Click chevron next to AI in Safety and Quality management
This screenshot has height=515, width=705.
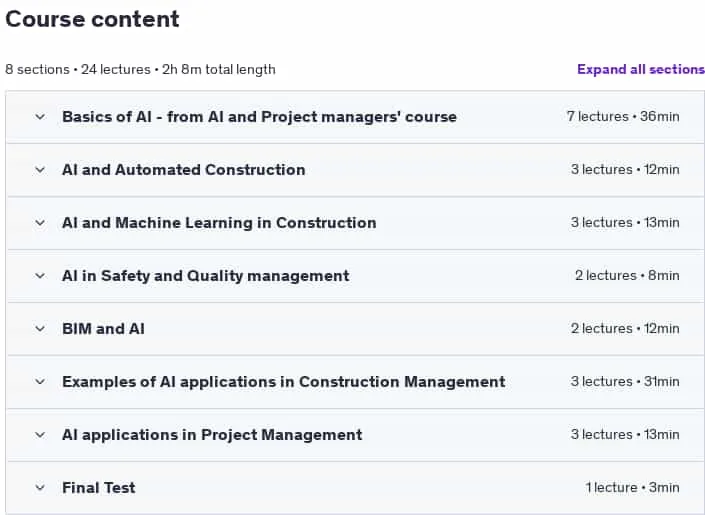click(40, 276)
